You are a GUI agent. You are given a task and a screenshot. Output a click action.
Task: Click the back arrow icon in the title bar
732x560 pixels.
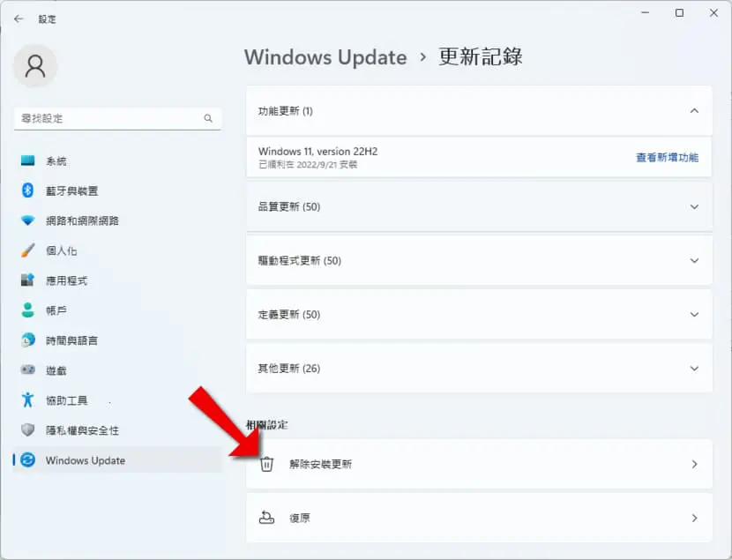click(19, 19)
